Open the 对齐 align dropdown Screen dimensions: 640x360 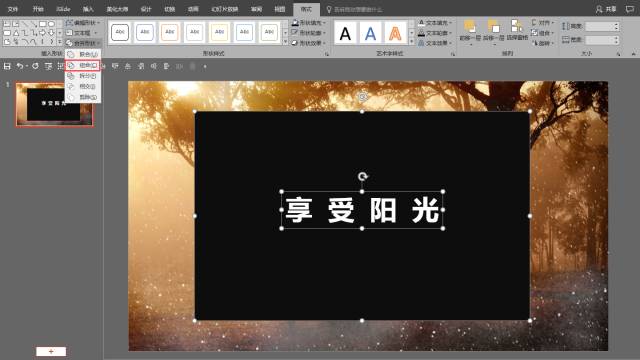point(542,23)
